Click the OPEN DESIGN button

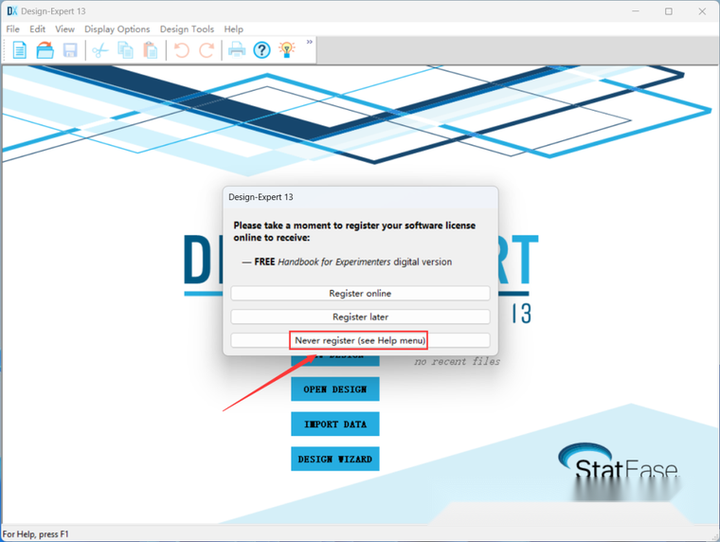click(x=335, y=389)
